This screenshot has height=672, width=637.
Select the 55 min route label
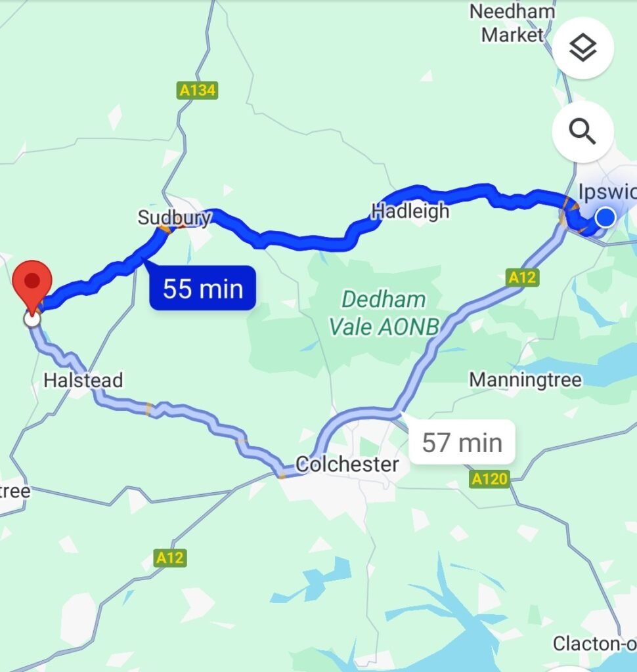click(202, 288)
